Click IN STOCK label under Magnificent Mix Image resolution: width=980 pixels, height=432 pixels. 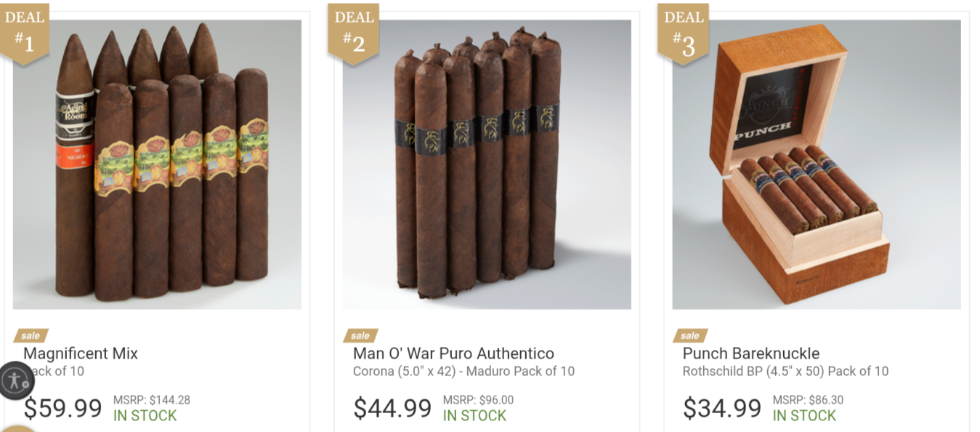click(145, 416)
